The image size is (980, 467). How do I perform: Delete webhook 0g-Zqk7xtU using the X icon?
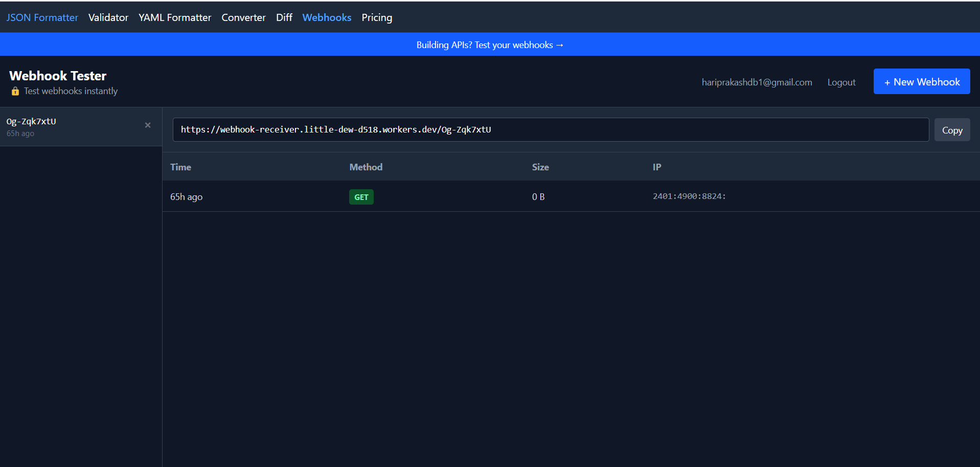(x=147, y=125)
